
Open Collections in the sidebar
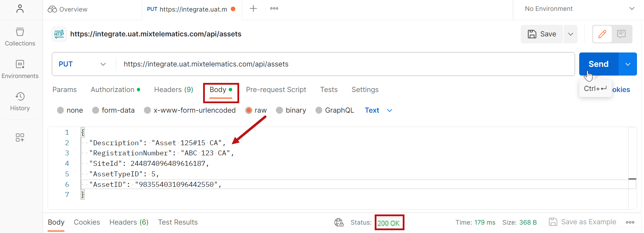click(20, 37)
